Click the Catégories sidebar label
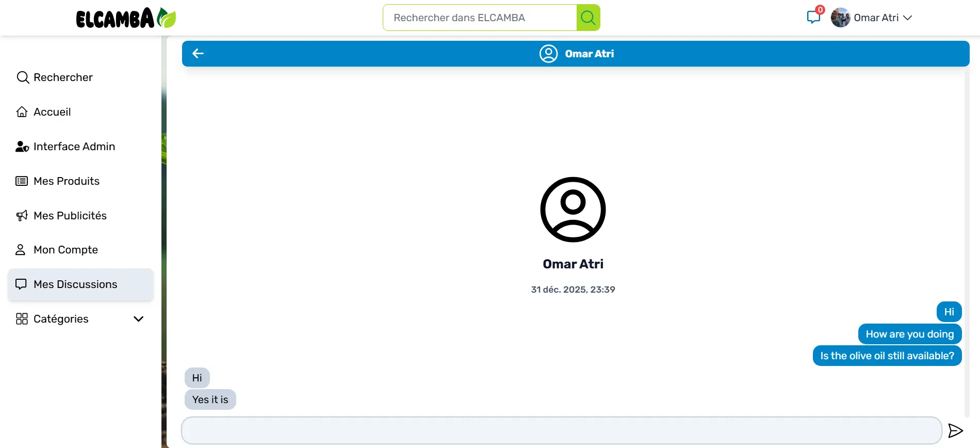 (x=61, y=319)
